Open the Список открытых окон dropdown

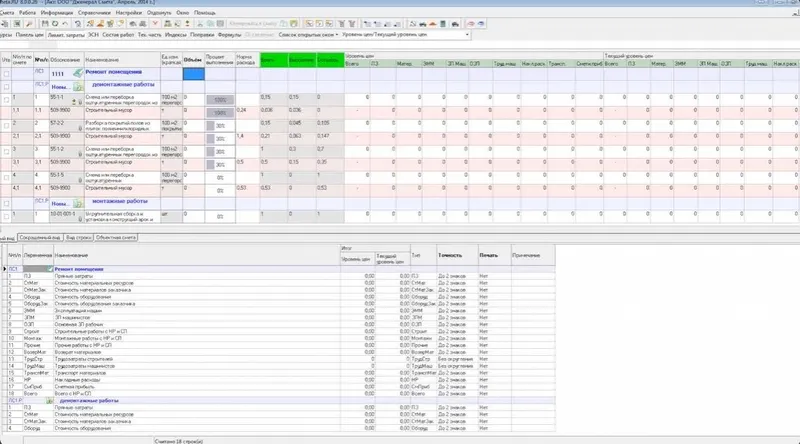pos(308,35)
